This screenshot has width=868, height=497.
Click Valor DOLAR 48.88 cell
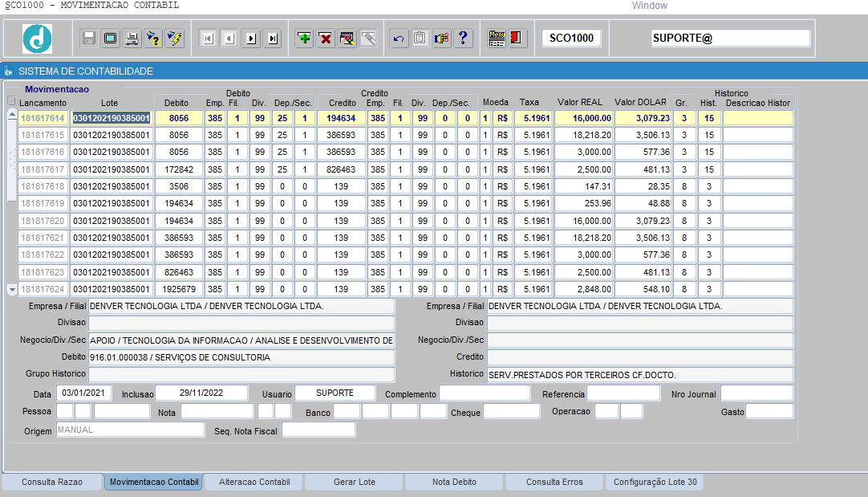coord(643,203)
